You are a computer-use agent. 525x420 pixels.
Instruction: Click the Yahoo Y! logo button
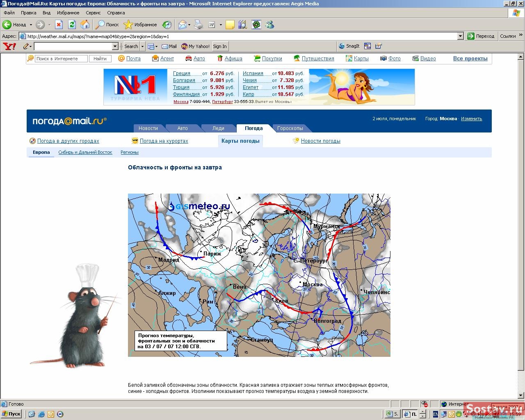click(x=9, y=46)
